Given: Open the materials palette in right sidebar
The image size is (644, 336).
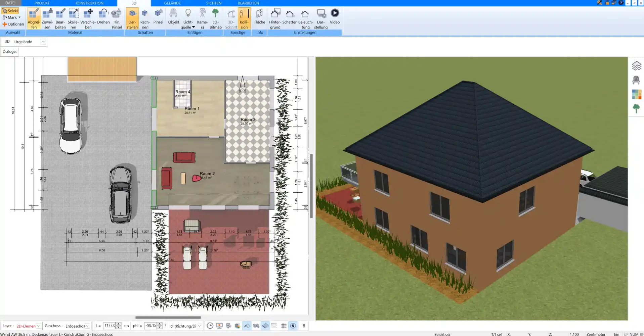Looking at the screenshot, I should 636,94.
